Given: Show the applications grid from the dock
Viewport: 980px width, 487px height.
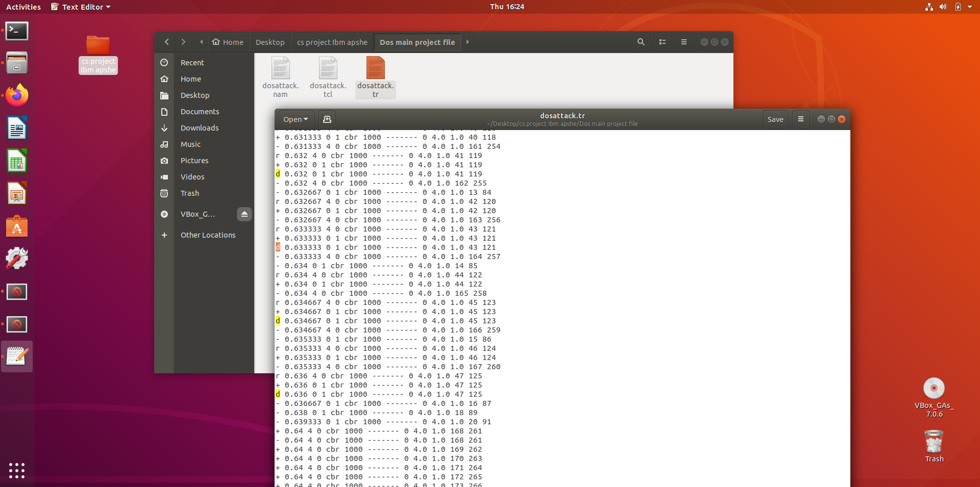Looking at the screenshot, I should [17, 471].
